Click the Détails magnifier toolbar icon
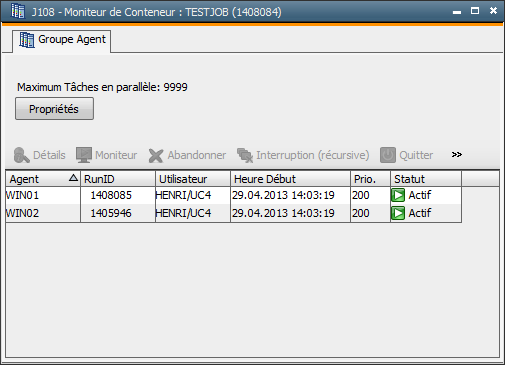 click(22, 155)
